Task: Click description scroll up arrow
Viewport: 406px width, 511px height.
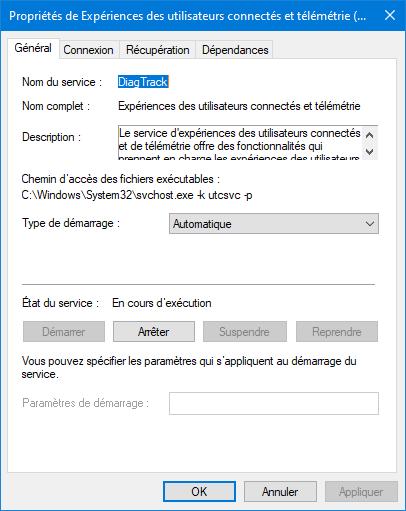Action: pos(369,135)
